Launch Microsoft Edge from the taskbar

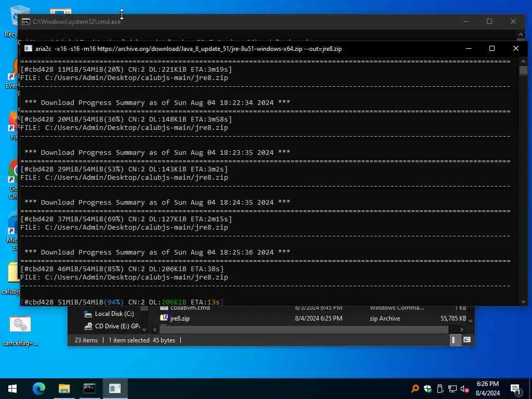(x=38, y=389)
